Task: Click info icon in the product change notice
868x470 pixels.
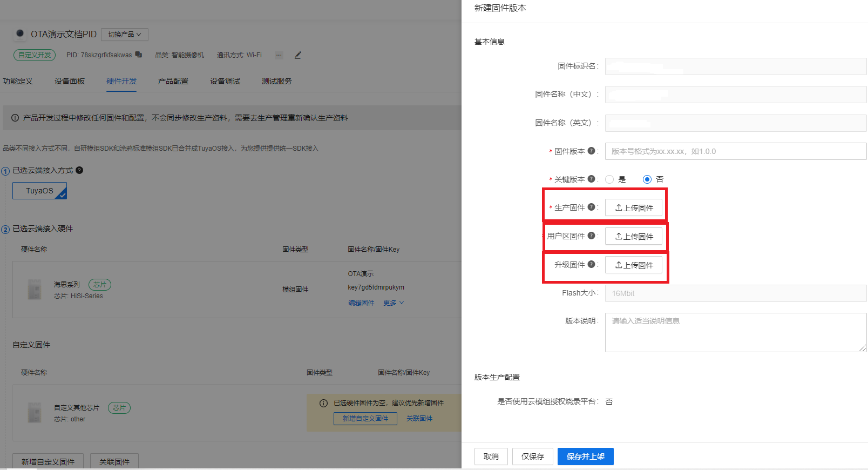Action: [15, 118]
